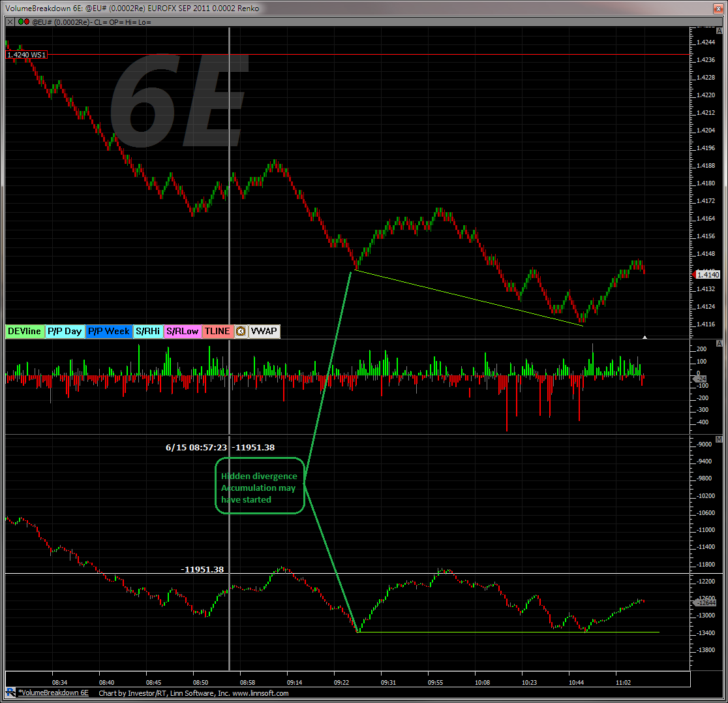Click the small white triangle marker below price pane

pyautogui.click(x=645, y=337)
